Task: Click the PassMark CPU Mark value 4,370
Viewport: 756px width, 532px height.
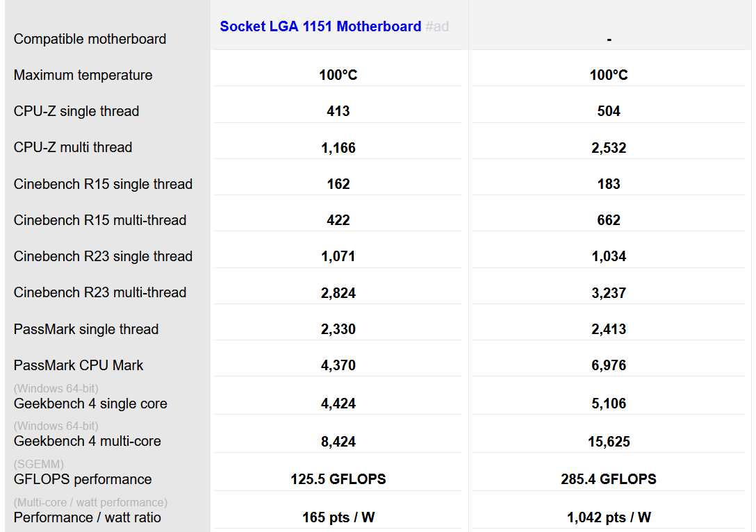Action: [x=338, y=365]
